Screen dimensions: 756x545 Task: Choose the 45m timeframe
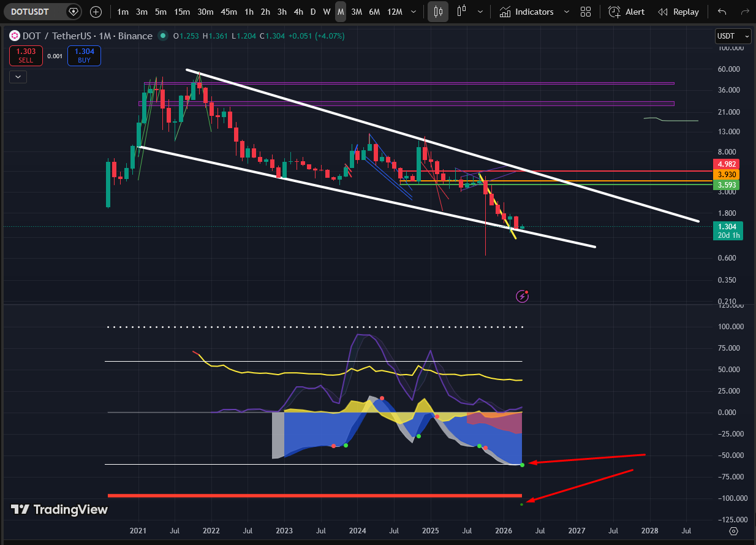coord(229,12)
